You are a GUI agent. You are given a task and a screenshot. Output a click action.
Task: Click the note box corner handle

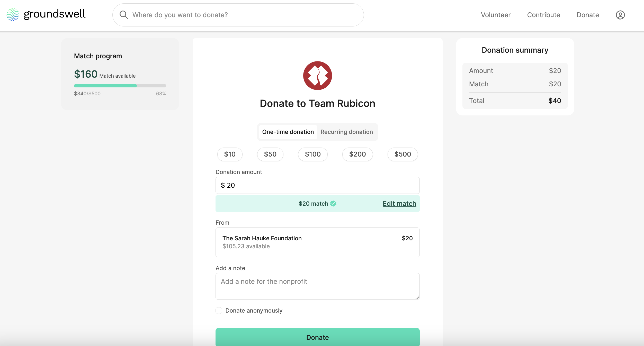point(417,297)
